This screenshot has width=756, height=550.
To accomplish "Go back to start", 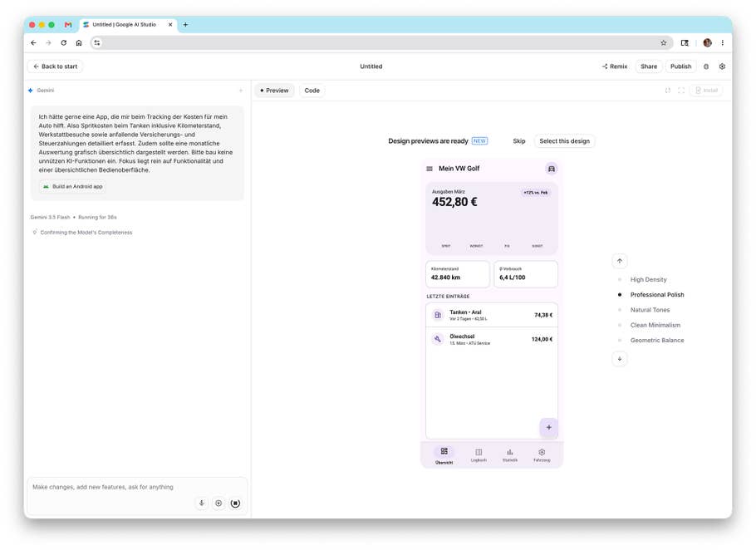I will point(55,66).
